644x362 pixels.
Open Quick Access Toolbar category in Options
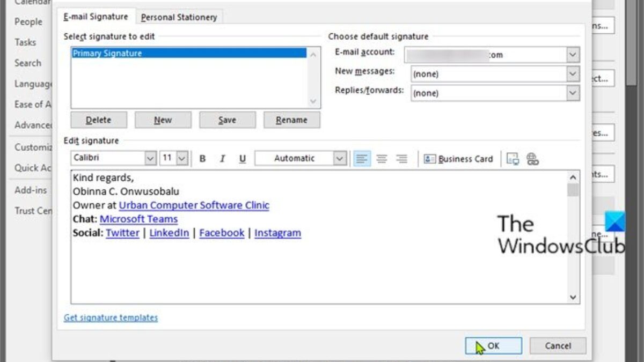coord(33,168)
